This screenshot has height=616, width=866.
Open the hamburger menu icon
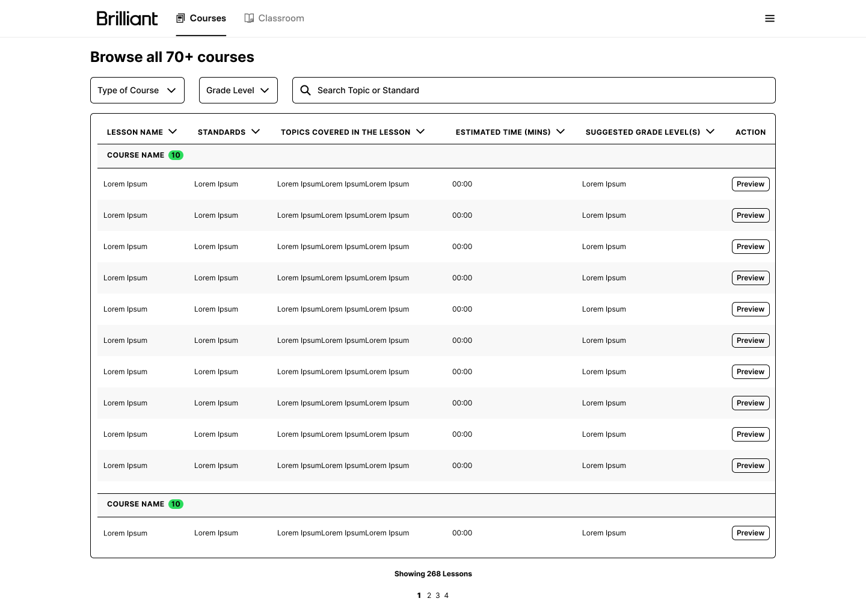tap(770, 19)
